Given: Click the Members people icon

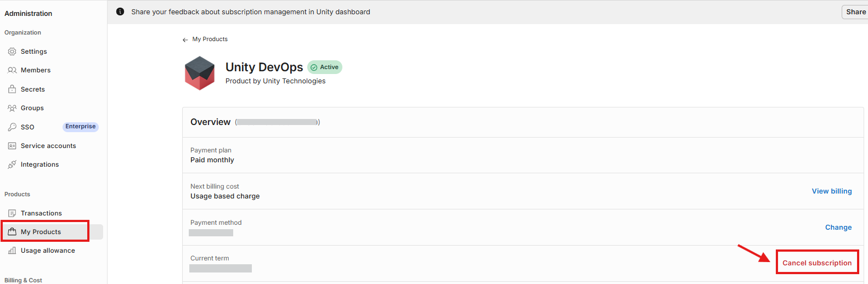Looking at the screenshot, I should coord(12,70).
